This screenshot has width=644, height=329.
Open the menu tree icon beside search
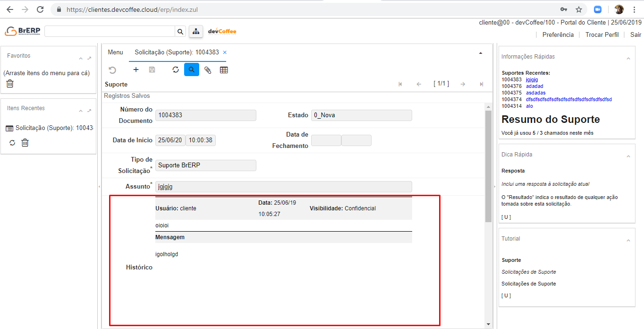tap(195, 31)
